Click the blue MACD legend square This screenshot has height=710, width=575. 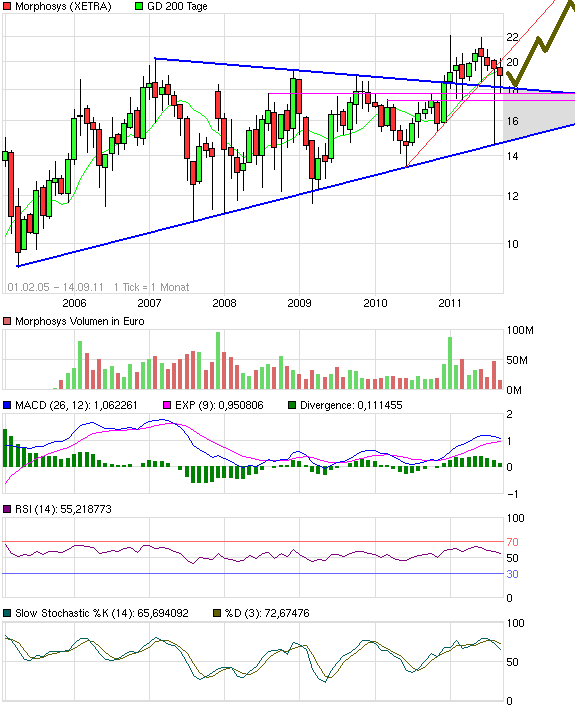pos(7,405)
